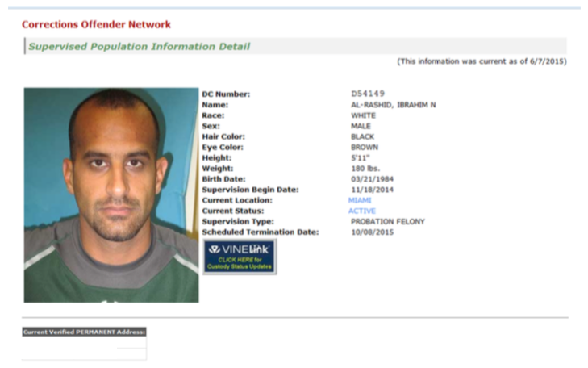Select the weight value 180 lbs.

pos(365,169)
